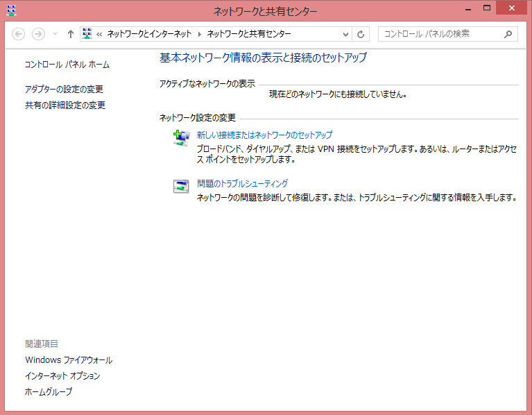Click 問題のトラブルシューティング link
This screenshot has width=532, height=415.
point(242,184)
